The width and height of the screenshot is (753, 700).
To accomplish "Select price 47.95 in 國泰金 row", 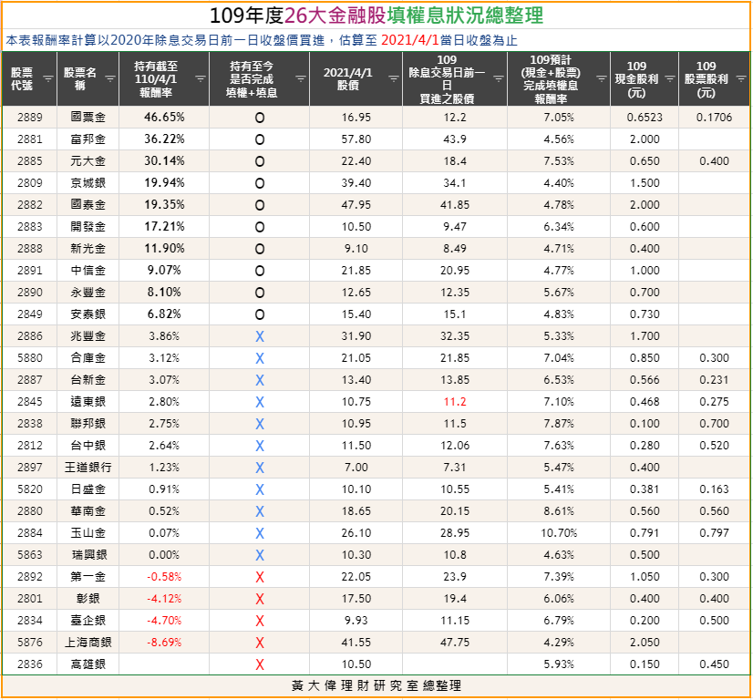I will point(356,205).
